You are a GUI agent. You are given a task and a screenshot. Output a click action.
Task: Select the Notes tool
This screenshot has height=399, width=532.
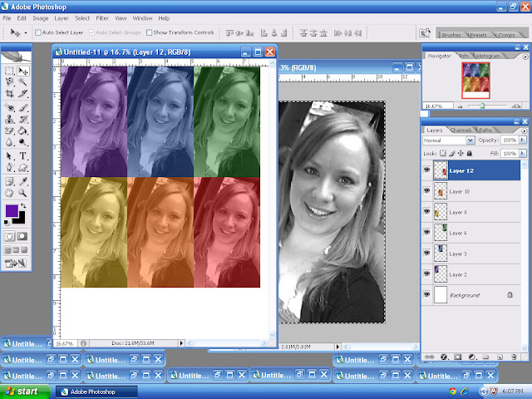click(x=9, y=181)
